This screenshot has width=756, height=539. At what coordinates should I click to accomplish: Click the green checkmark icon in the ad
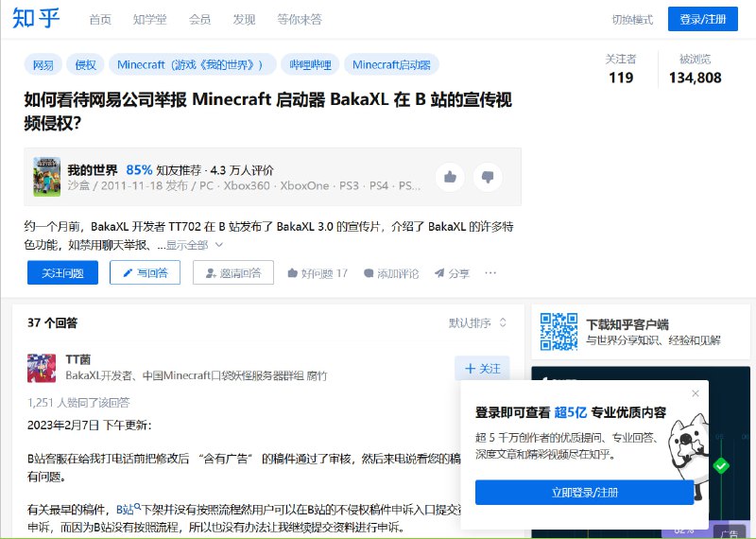[x=721, y=465]
